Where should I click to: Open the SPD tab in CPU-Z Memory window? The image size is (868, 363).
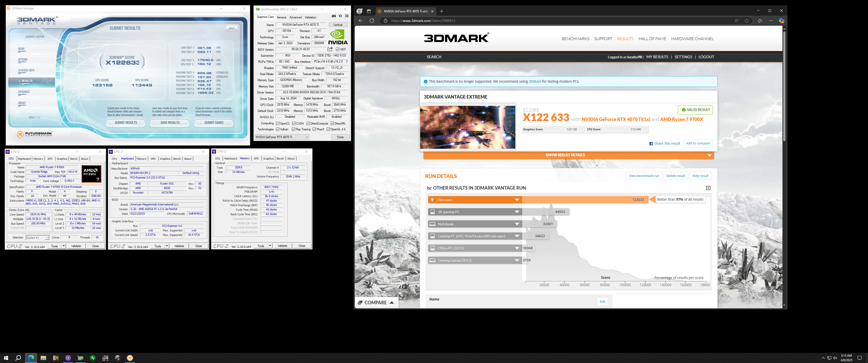click(256, 159)
